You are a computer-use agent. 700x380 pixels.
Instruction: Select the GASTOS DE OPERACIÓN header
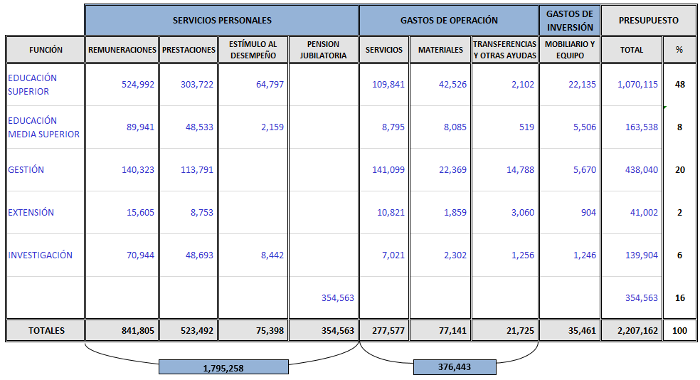pos(449,21)
